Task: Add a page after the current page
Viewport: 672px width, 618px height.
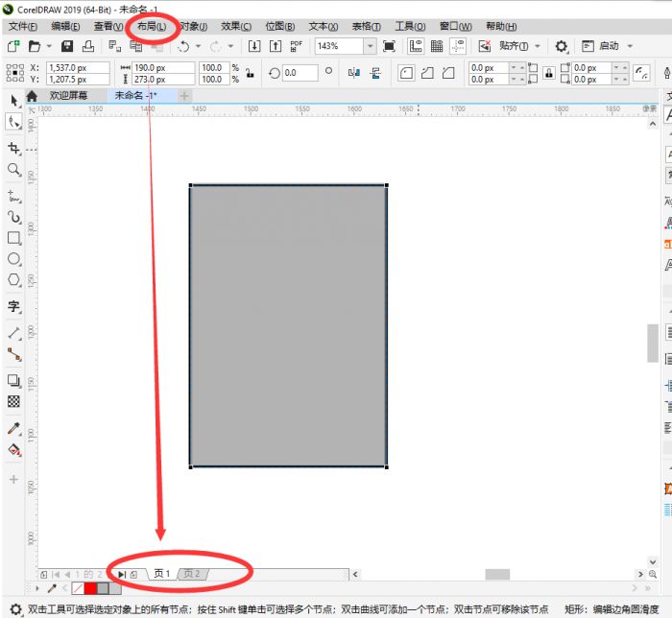Action: 133,574
